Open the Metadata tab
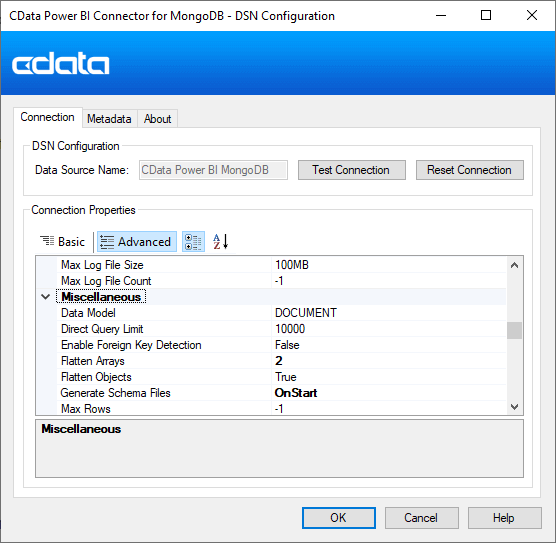Image resolution: width=556 pixels, height=543 pixels. coord(109,119)
